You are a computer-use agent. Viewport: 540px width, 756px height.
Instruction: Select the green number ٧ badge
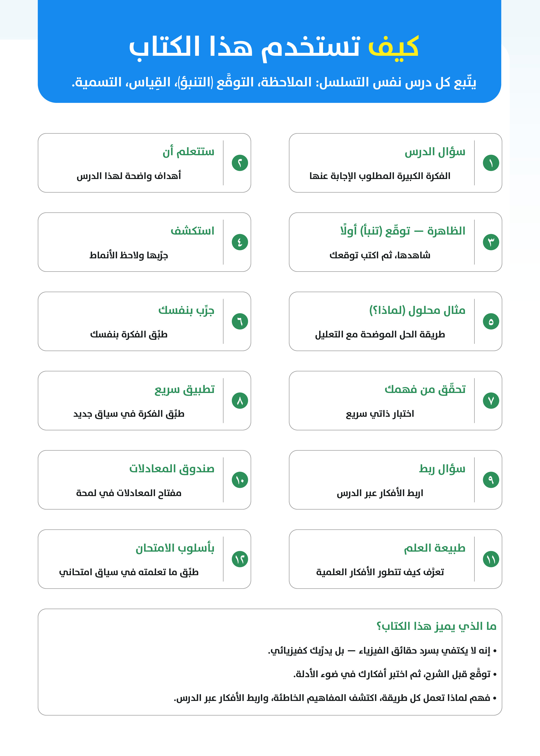click(491, 401)
